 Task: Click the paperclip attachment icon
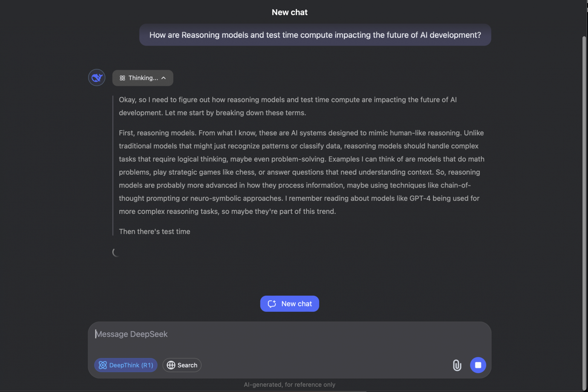pos(457,365)
